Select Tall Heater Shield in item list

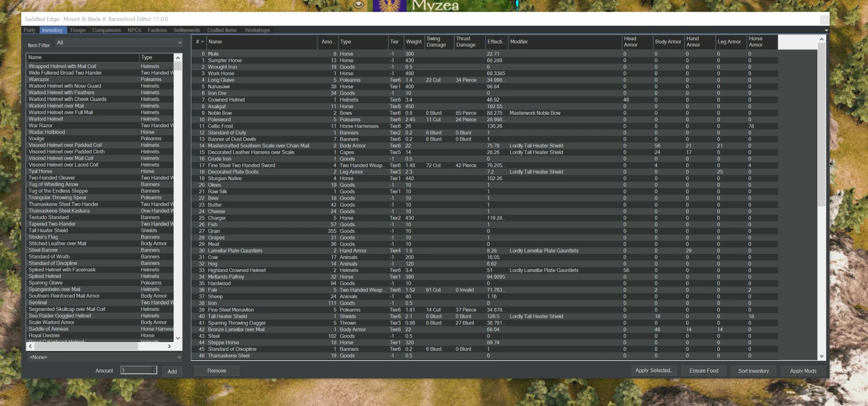(x=100, y=230)
